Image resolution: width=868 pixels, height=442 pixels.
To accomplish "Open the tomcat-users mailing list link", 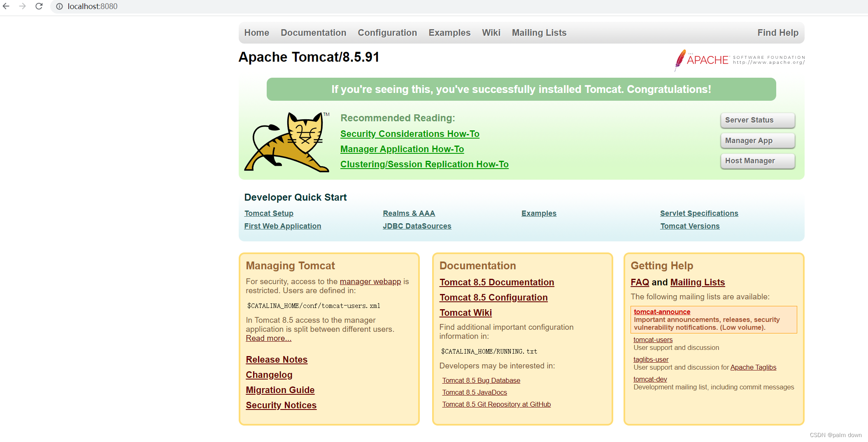I will click(x=653, y=340).
